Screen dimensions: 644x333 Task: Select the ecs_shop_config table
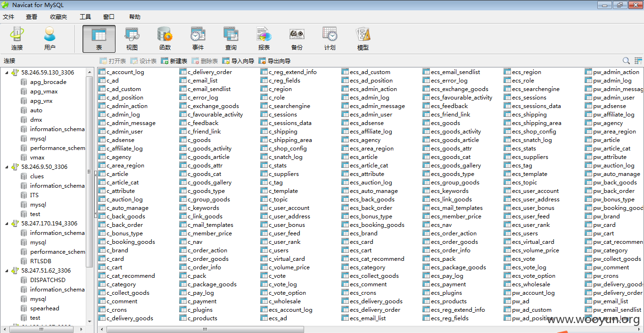tap(530, 132)
